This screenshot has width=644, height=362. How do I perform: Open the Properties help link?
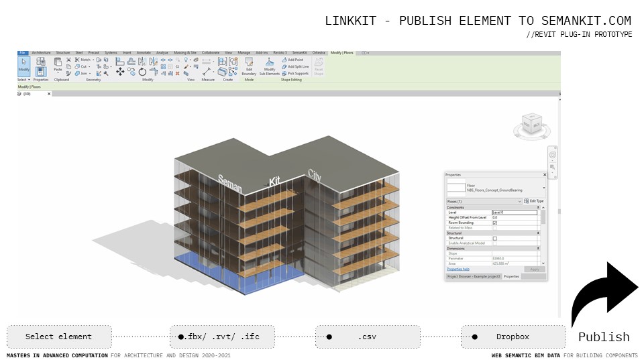pyautogui.click(x=458, y=269)
